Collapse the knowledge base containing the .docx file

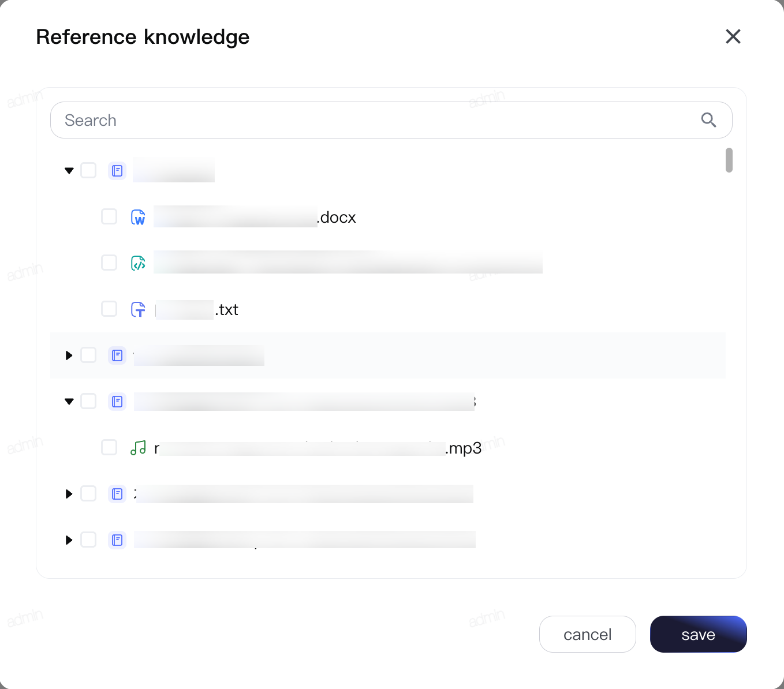pos(69,171)
